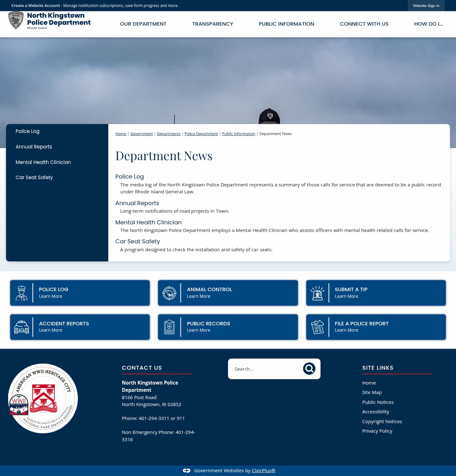Open the OUR DEPARTMENT navigation item
456x476 pixels.
tap(143, 24)
